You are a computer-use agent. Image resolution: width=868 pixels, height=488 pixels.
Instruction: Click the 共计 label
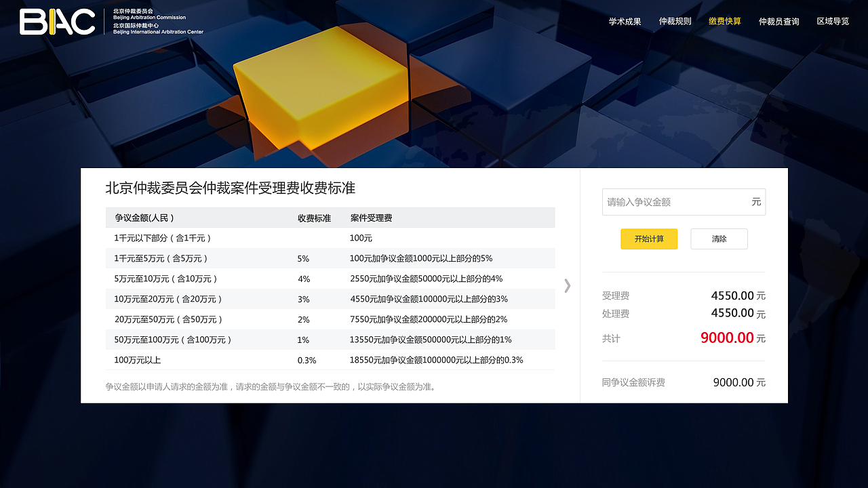[x=611, y=338]
